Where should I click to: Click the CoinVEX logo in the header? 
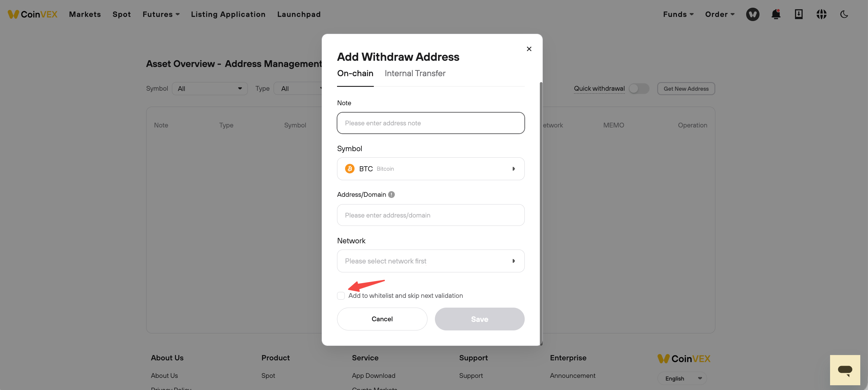coord(32,14)
